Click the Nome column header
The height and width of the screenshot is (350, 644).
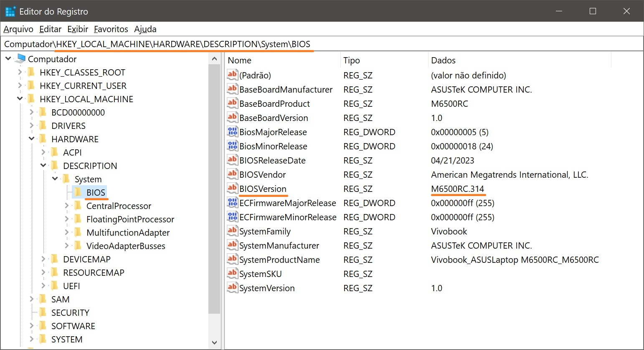click(x=240, y=60)
